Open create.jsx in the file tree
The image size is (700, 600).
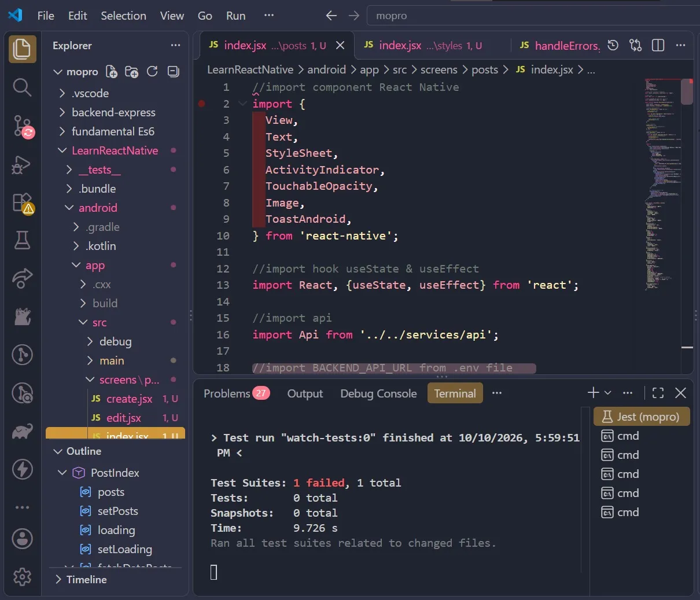pos(116,399)
